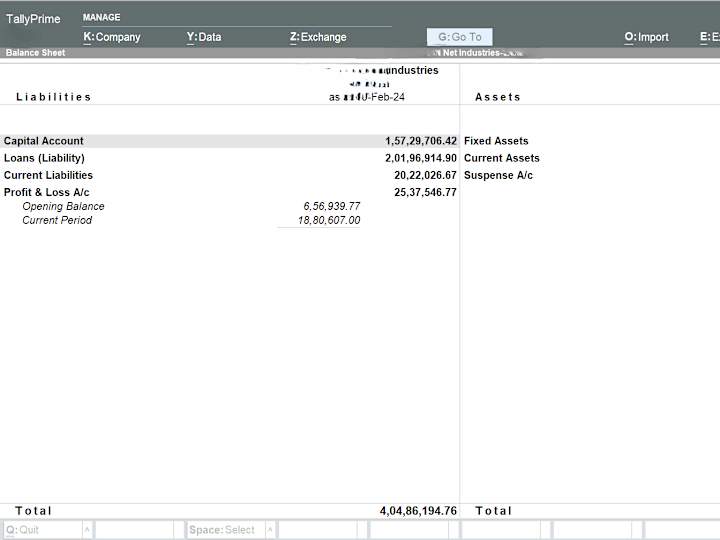Image resolution: width=720 pixels, height=540 pixels.
Task: Select the Capital Account row
Action: (x=229, y=141)
